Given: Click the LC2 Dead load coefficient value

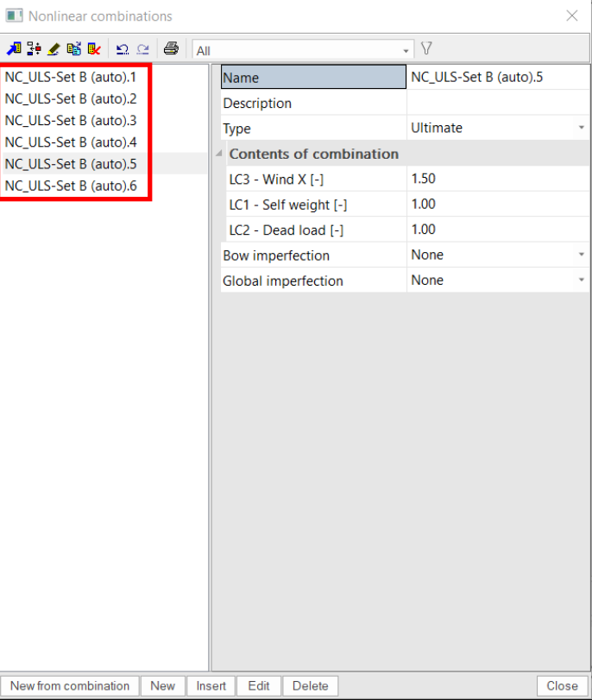Looking at the screenshot, I should click(498, 230).
